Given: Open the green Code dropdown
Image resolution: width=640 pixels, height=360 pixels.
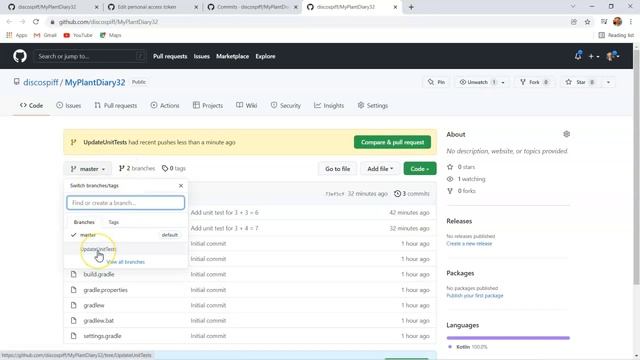Looking at the screenshot, I should tap(420, 169).
